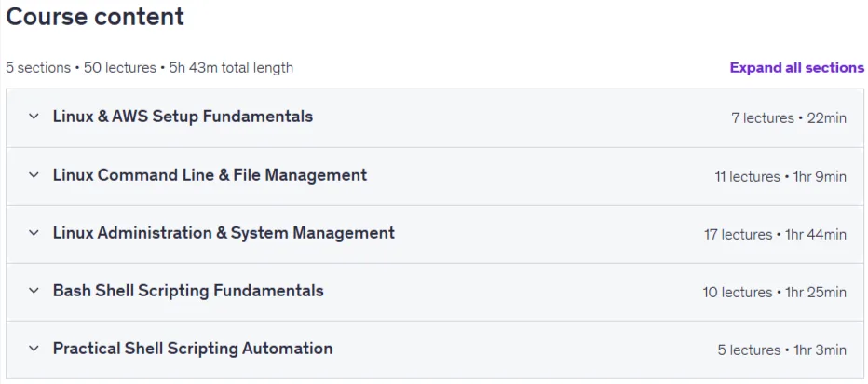This screenshot has height=384, width=868.
Task: Click the 7 lectures • 22min label
Action: coord(789,118)
